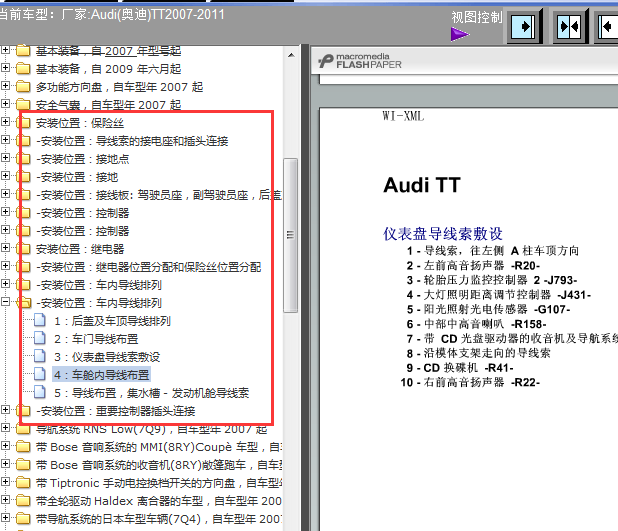Click folder icon of 基本装备，自 2009 年六月起

click(24, 69)
